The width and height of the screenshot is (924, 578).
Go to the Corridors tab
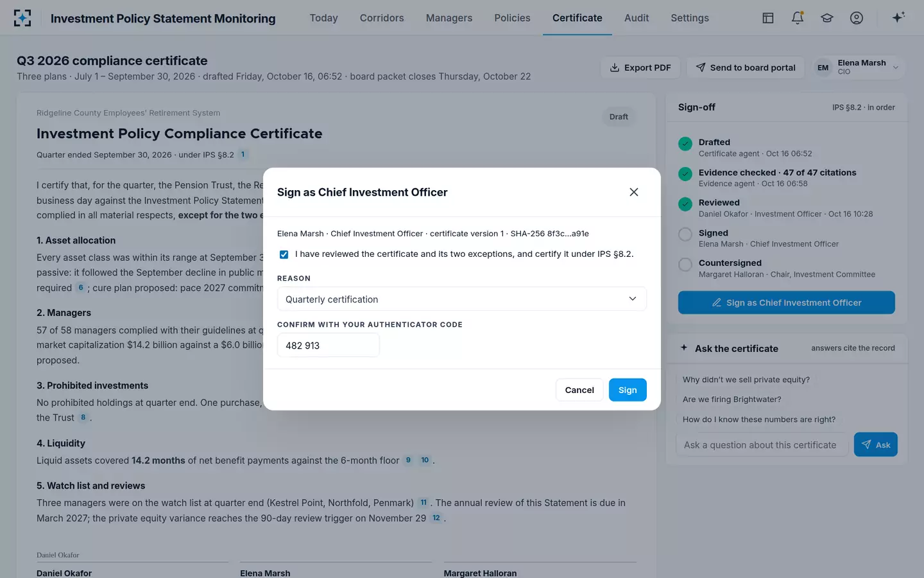click(x=382, y=18)
